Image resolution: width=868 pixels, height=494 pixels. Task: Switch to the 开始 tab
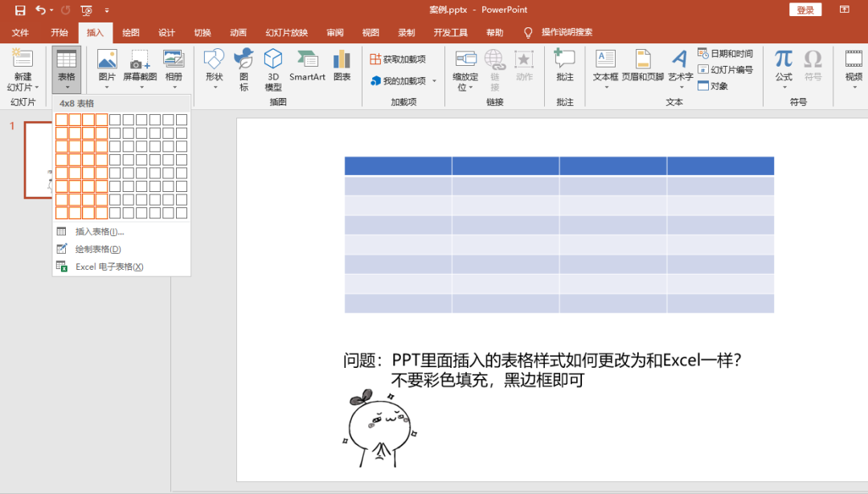point(59,33)
